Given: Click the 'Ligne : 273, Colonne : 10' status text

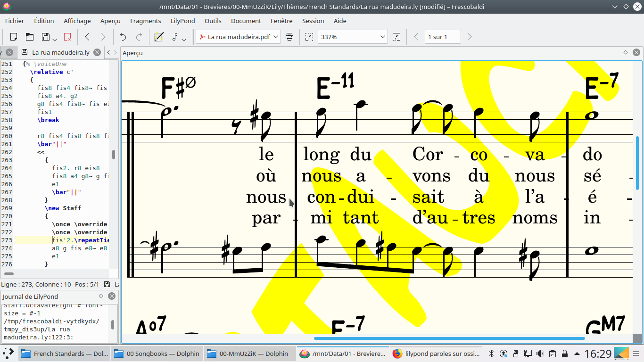Looking at the screenshot, I should (x=36, y=284).
